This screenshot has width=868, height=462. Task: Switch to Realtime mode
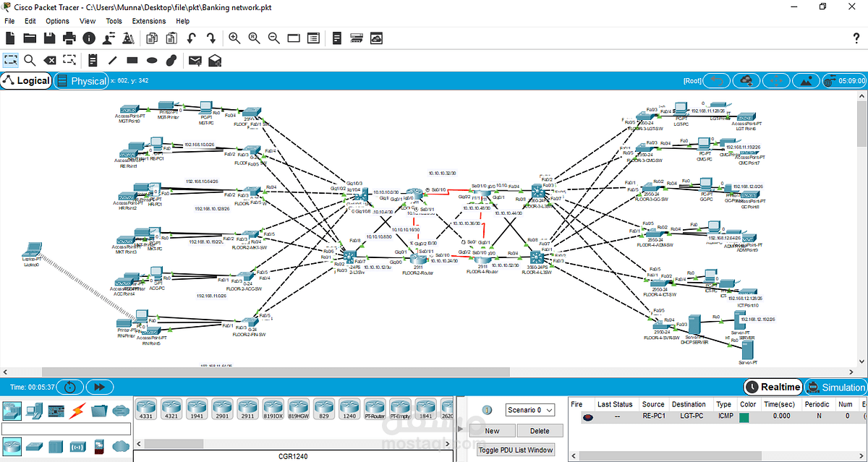click(x=773, y=387)
